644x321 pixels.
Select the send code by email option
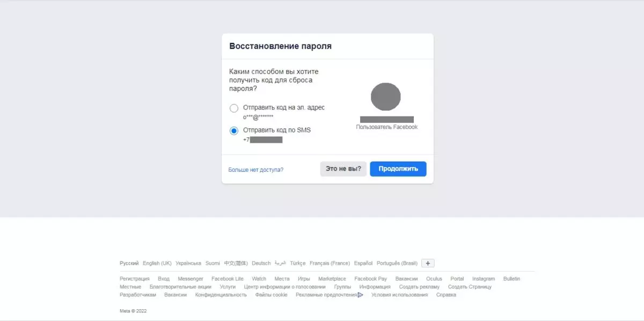click(x=234, y=108)
